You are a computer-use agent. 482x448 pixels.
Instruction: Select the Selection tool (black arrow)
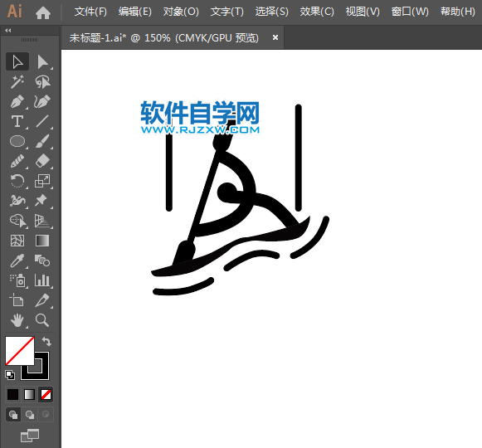coord(17,61)
